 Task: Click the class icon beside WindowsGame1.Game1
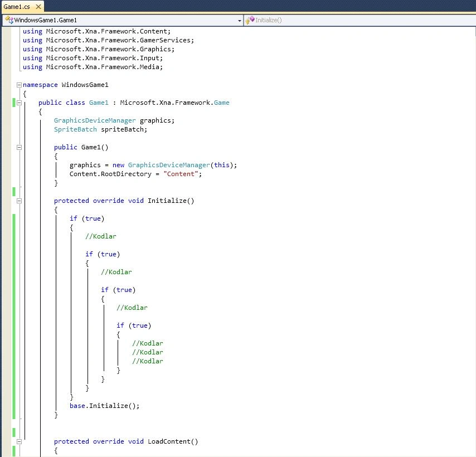point(9,20)
